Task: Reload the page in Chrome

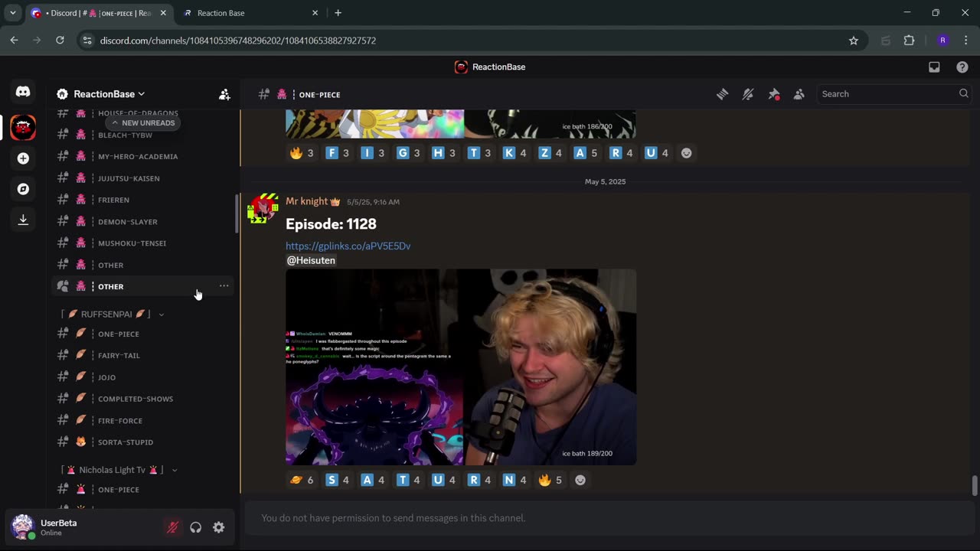Action: coord(60,41)
